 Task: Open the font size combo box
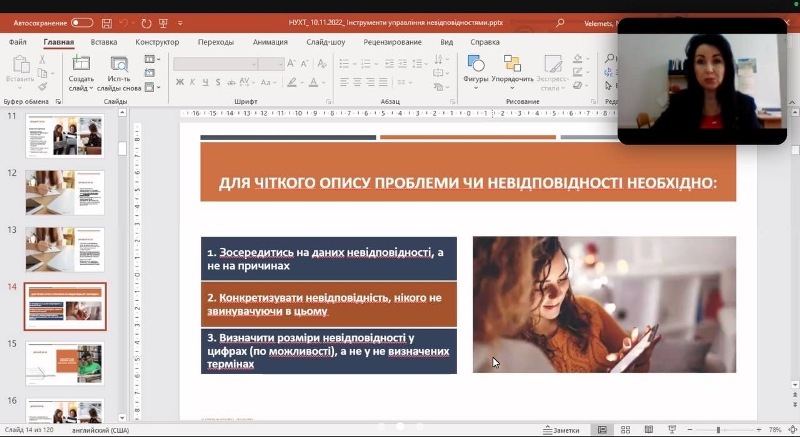click(271, 64)
